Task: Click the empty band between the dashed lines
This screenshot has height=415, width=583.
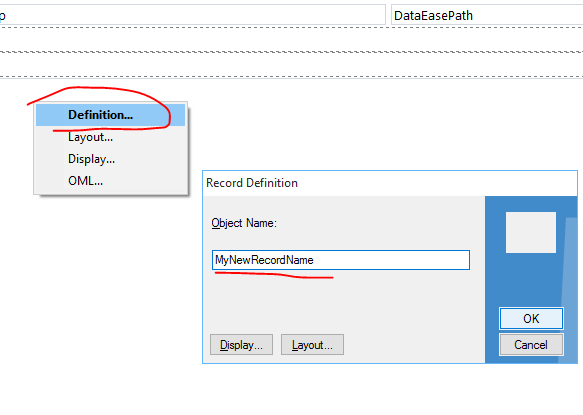Action: (292, 64)
